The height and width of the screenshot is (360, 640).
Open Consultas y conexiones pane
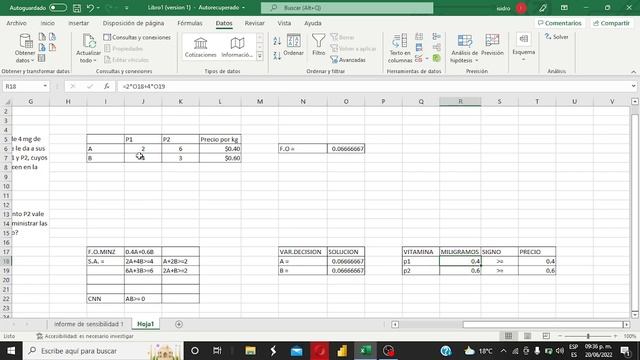click(x=137, y=37)
